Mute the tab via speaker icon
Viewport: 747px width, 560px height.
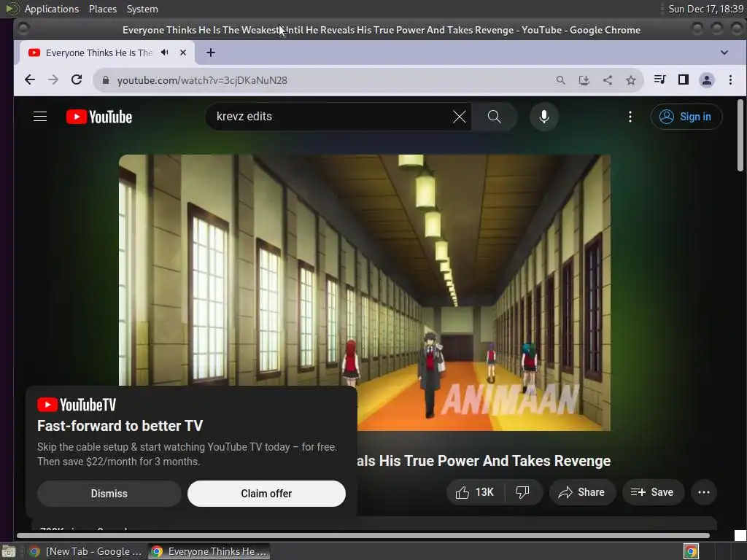[165, 52]
